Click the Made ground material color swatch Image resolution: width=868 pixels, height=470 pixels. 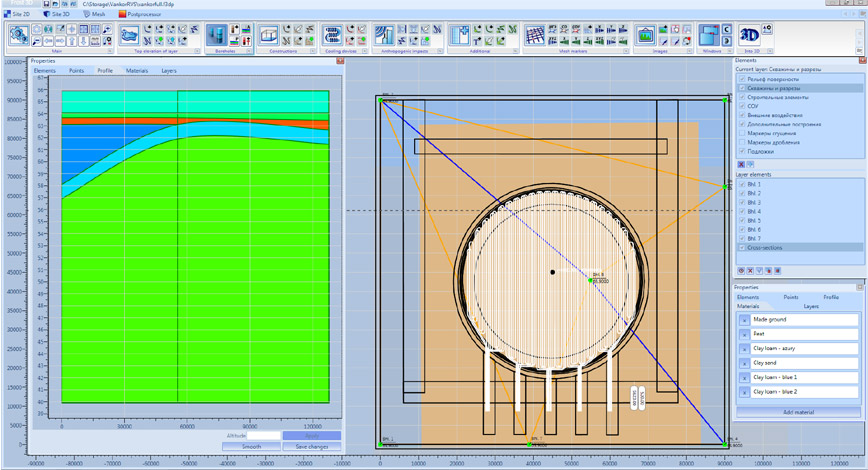[745, 320]
